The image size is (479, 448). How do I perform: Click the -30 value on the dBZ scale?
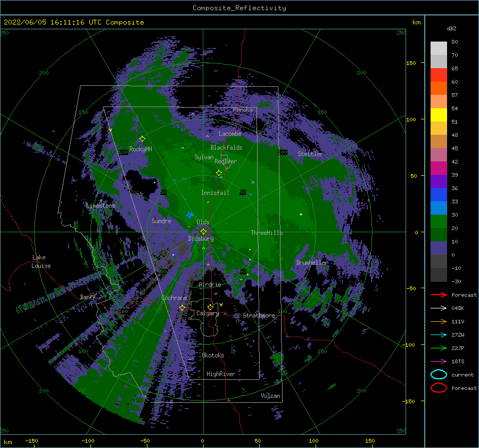coord(457,281)
